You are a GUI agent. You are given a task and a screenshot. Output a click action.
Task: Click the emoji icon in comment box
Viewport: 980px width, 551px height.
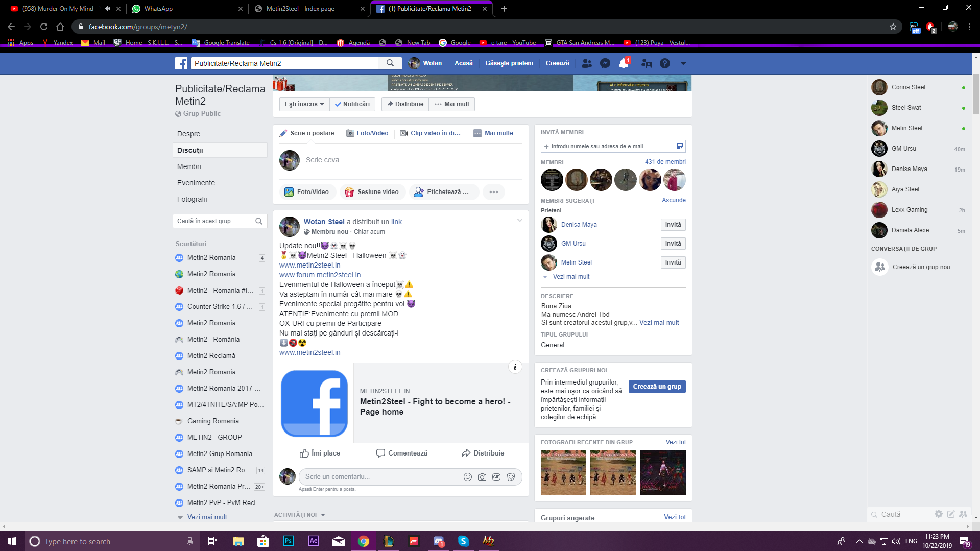[x=467, y=477]
